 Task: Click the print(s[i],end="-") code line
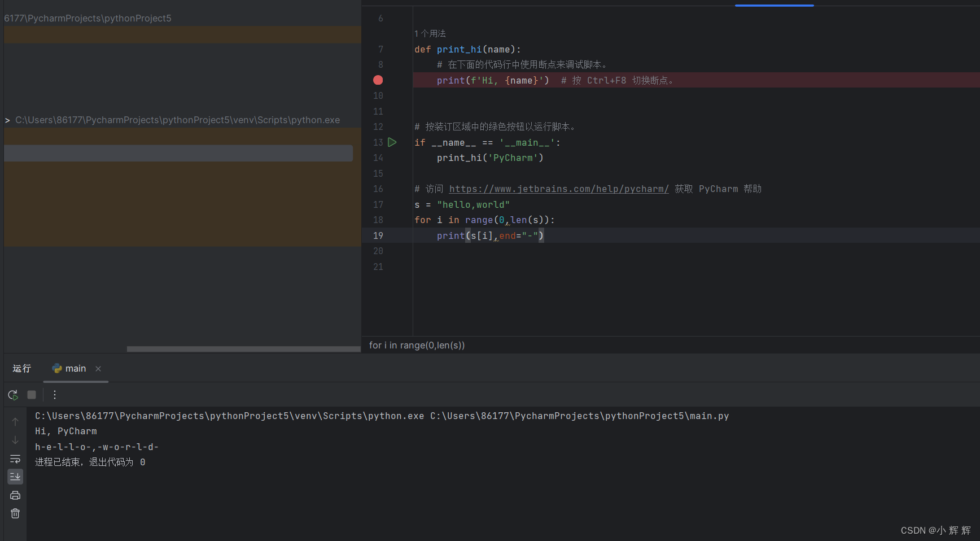(490, 235)
